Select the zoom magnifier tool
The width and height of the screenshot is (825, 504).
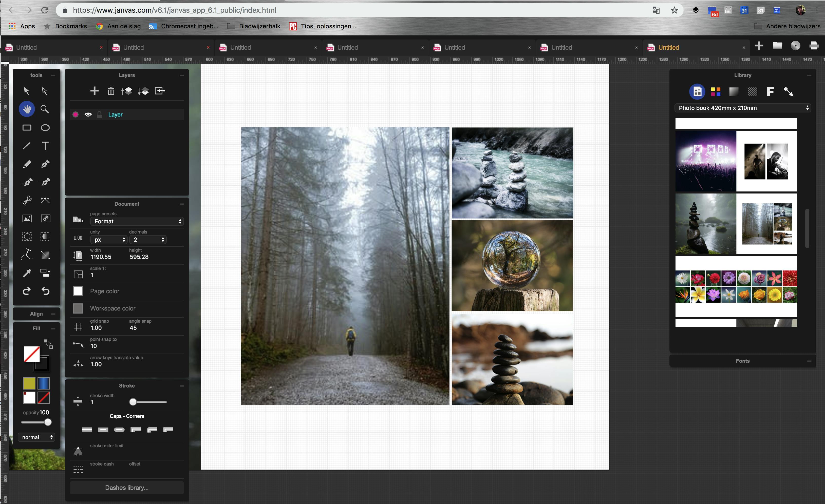pos(45,109)
